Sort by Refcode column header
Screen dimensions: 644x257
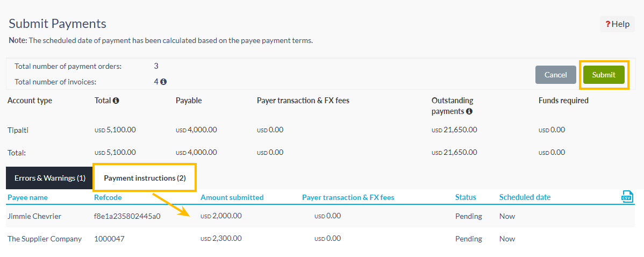108,197
